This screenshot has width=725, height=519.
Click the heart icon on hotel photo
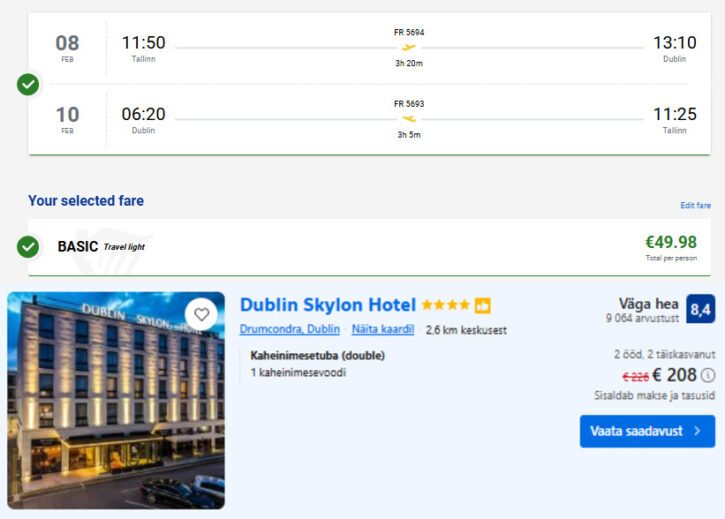tap(202, 314)
